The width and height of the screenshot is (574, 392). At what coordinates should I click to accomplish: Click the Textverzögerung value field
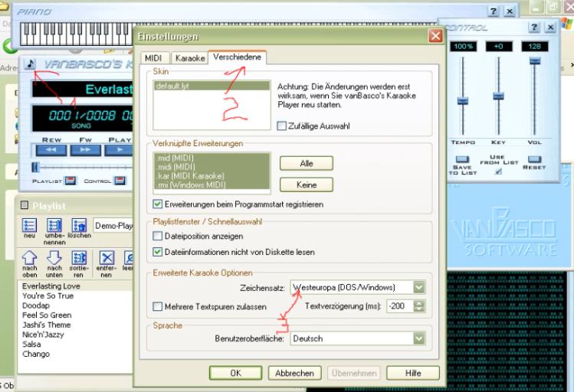click(400, 306)
